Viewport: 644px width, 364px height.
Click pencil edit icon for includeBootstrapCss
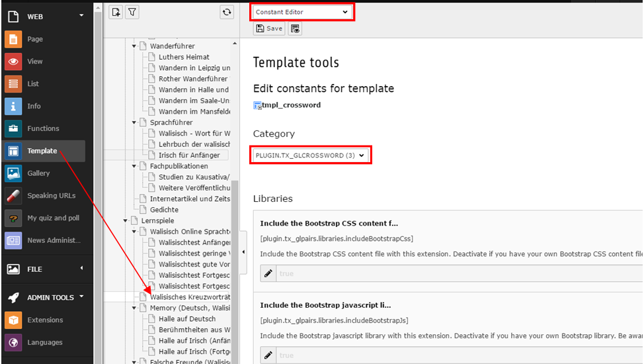point(268,273)
